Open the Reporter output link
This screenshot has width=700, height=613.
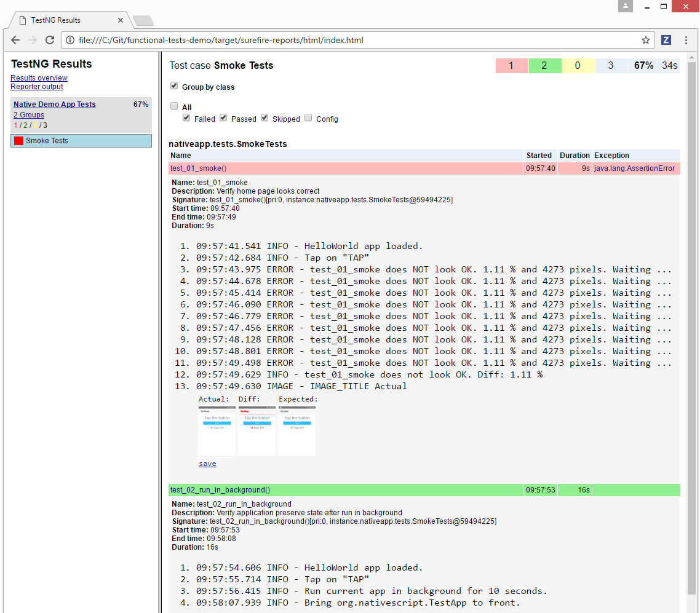point(37,87)
